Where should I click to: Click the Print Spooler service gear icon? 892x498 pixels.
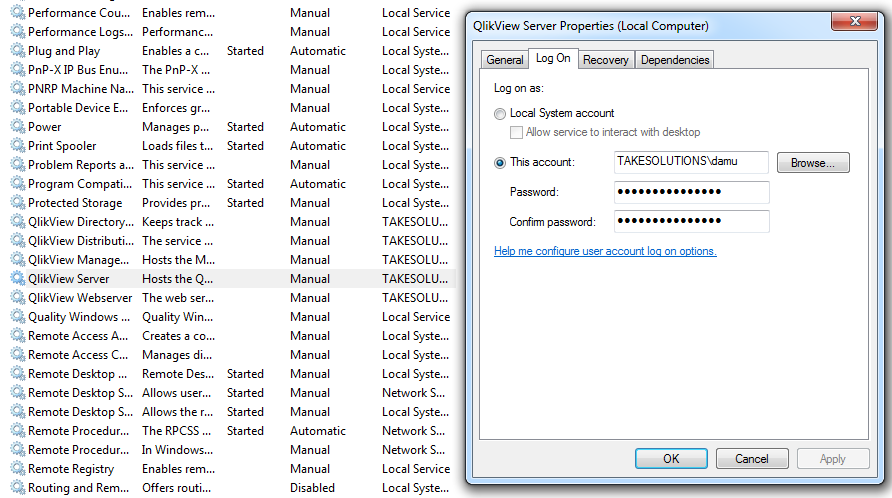click(x=17, y=146)
